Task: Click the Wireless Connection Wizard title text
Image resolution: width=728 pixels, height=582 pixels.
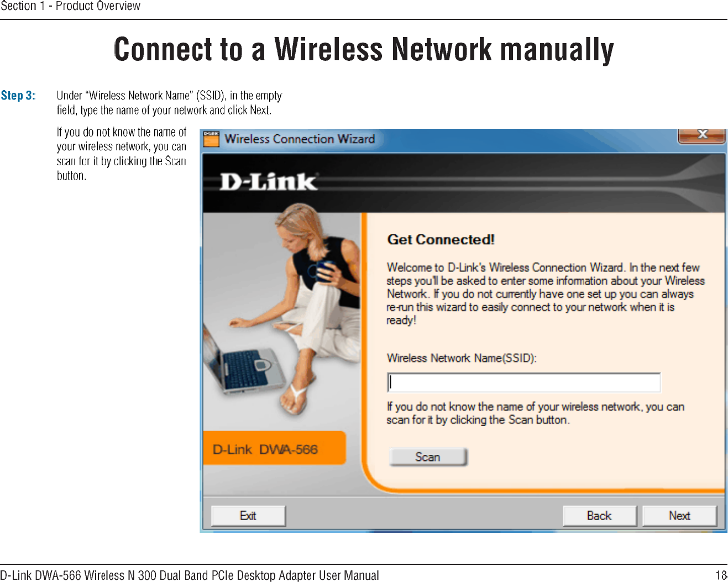Action: (x=300, y=139)
